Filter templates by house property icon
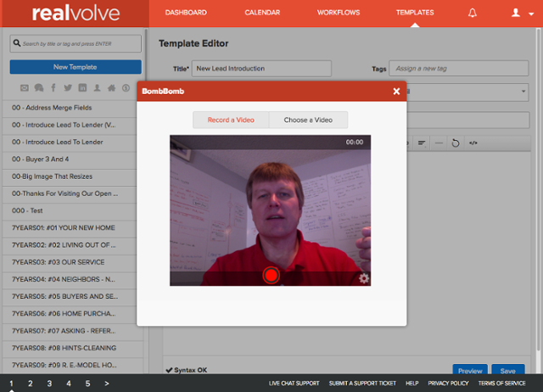This screenshot has width=543, height=392. click(x=111, y=88)
